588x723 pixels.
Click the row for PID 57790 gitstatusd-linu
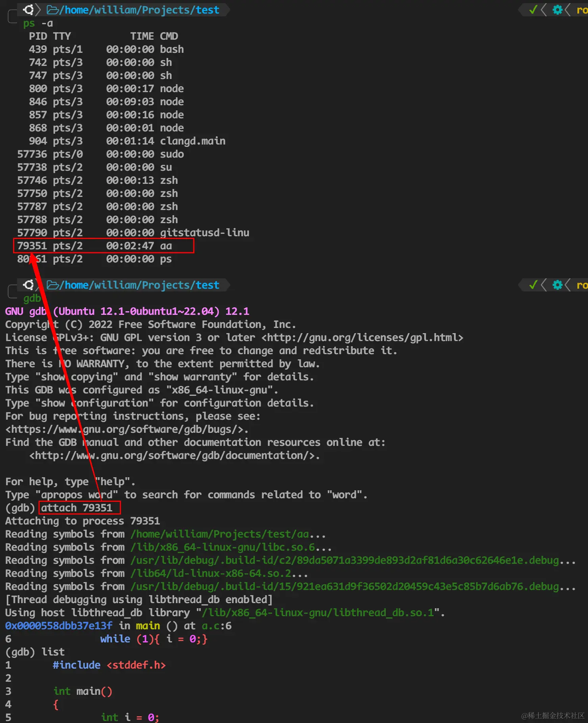point(133,233)
